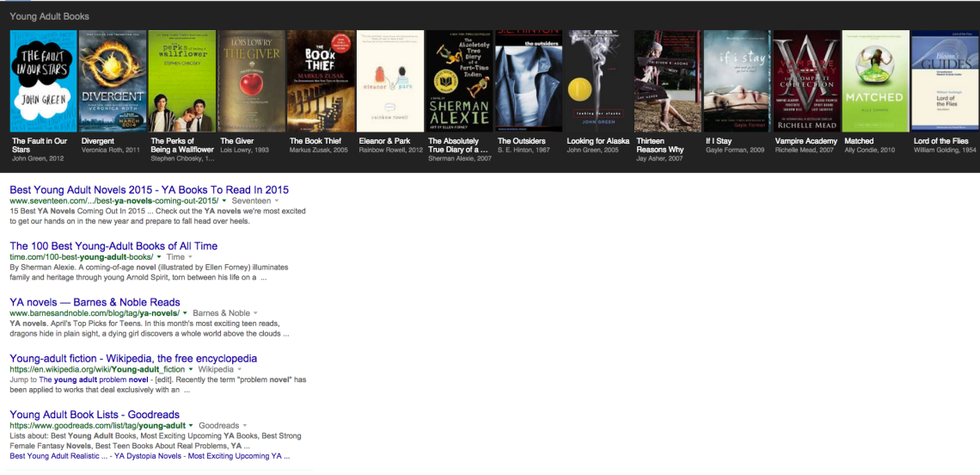
Task: Expand green arrow beside time.com URL
Action: coord(159,257)
